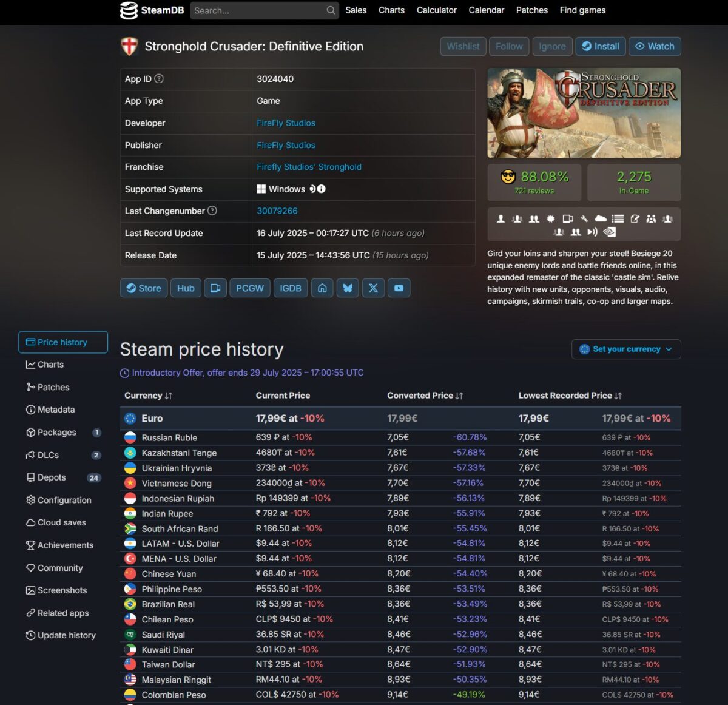Viewport: 728px width, 705px height.
Task: Open Find games in the top navigation
Action: [x=582, y=10]
